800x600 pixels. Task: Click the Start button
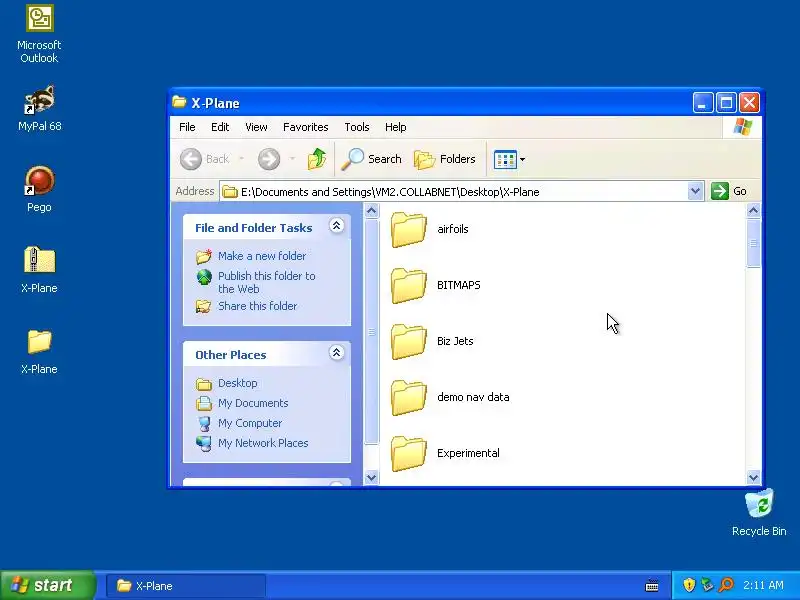[47, 585]
